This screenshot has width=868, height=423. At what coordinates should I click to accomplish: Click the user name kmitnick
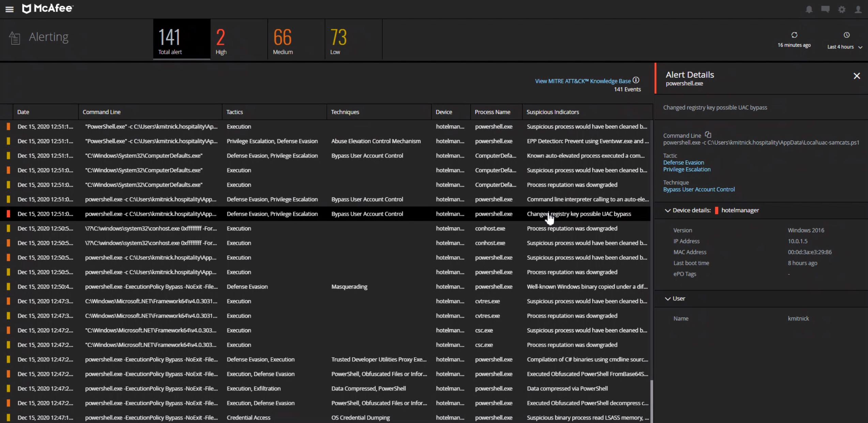tap(798, 318)
